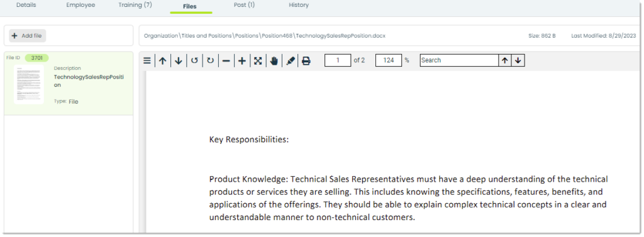Zoom out with the minus icon
Viewport: 644px width, 237px height.
pyautogui.click(x=226, y=61)
